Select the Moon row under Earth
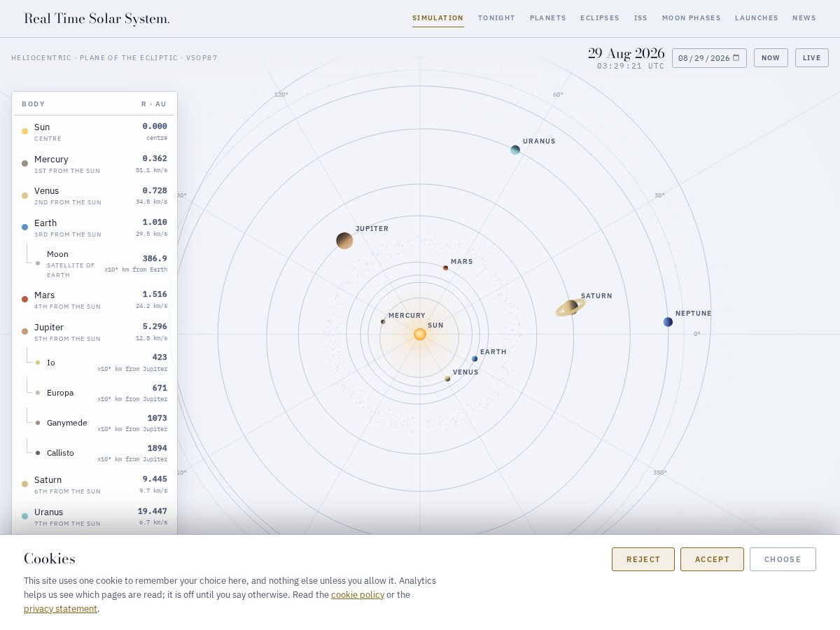840x630 pixels. pos(94,262)
